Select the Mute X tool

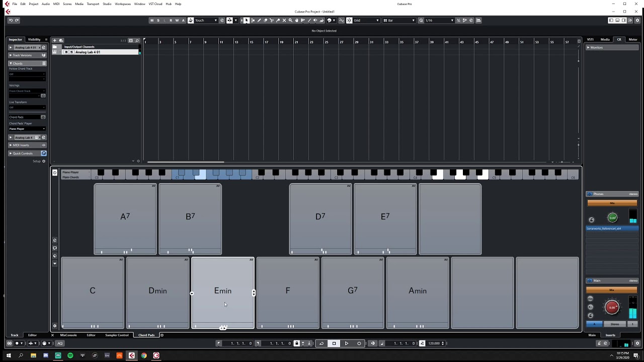coord(284,20)
